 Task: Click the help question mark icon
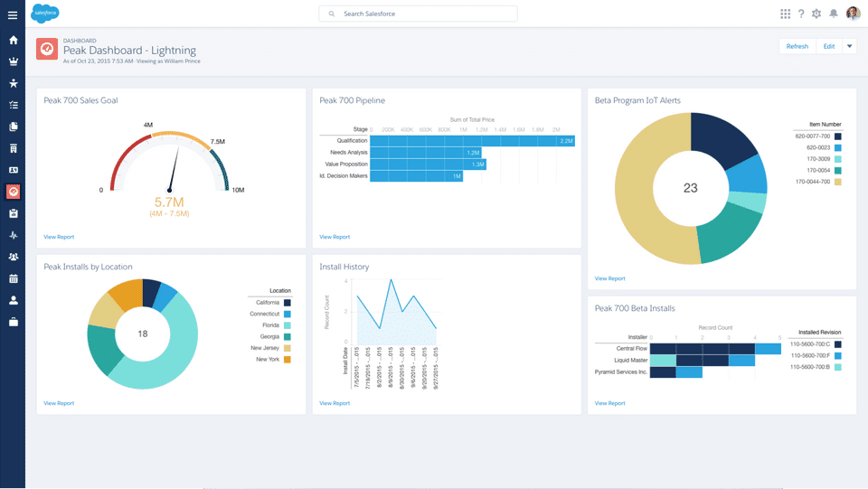pos(801,14)
